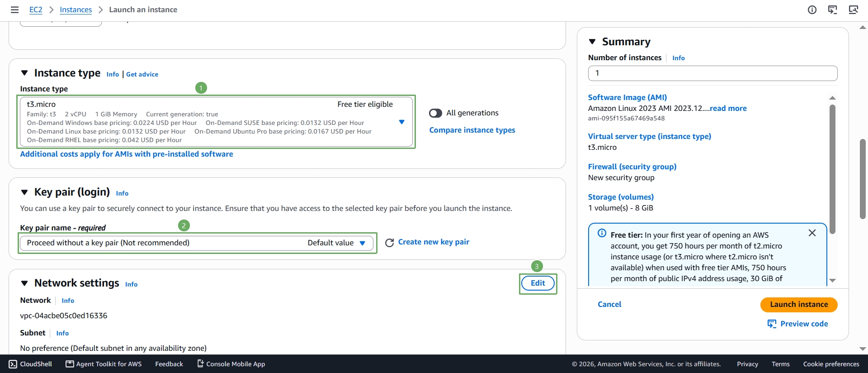Screen dimensions: 868x373
Task: Click Get advice link
Action: (x=142, y=74)
